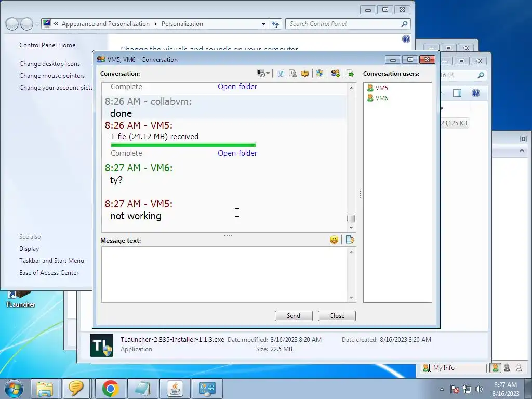The width and height of the screenshot is (532, 399).
Task: Open the Windows Start menu
Action: click(14, 389)
